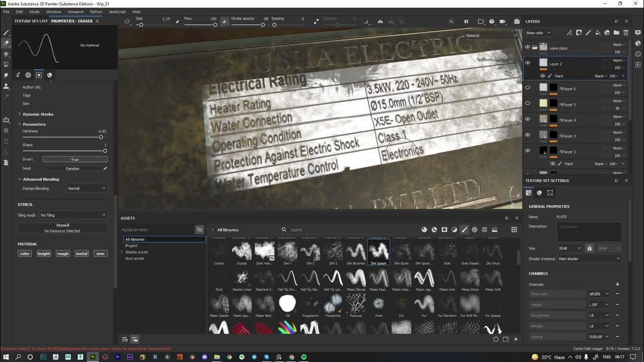Toggle visibility of Fill layer 5

(527, 103)
